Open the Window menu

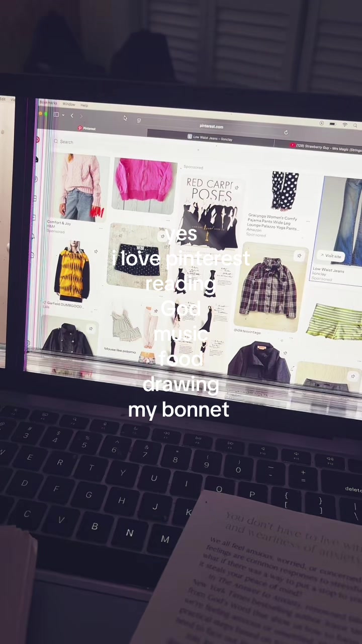68,104
